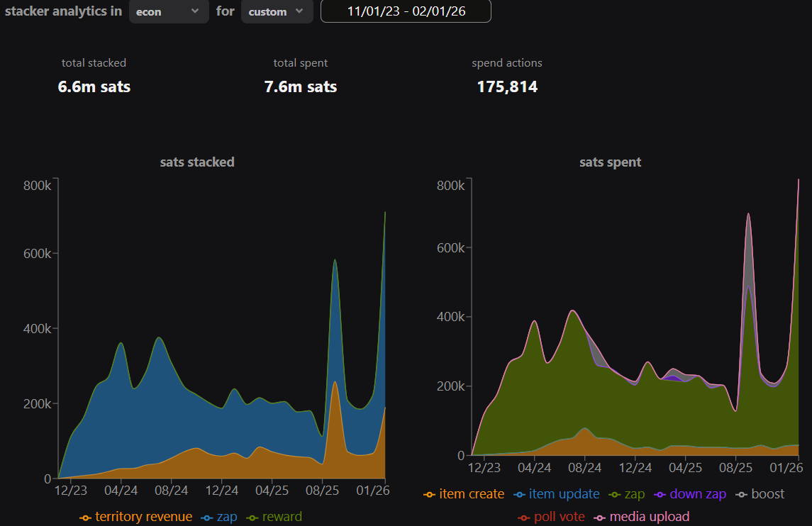
Task: Toggle the item create legend marker
Action: tap(429, 494)
